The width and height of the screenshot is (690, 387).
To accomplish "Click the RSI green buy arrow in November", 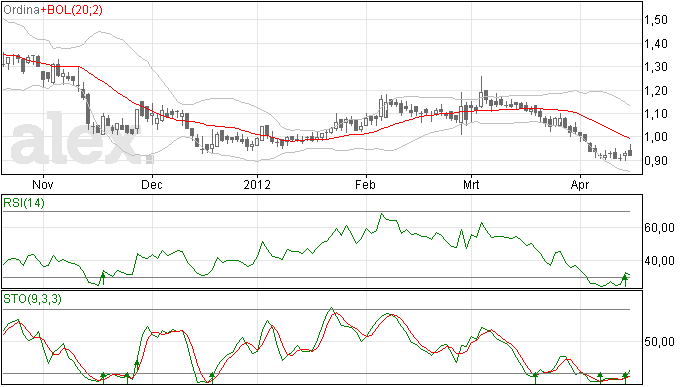I will coord(103,279).
